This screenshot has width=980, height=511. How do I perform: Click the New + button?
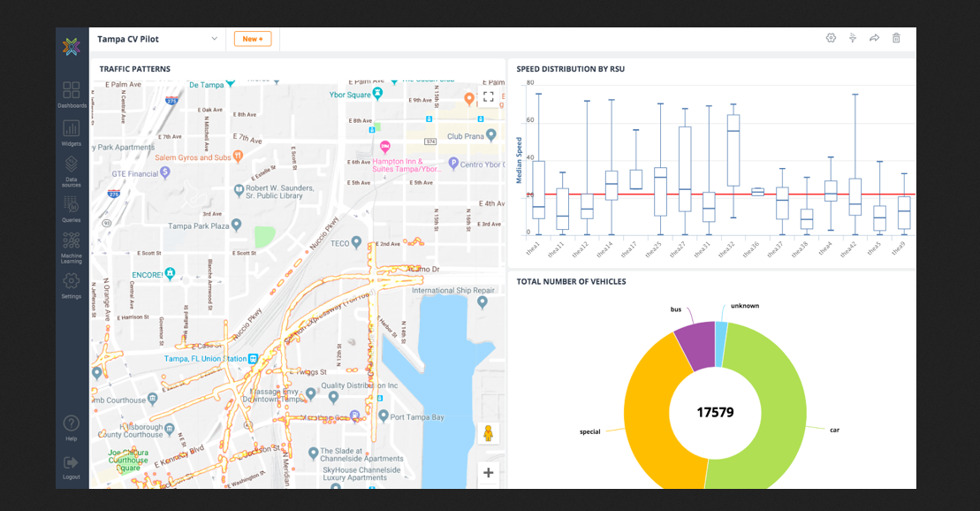[253, 39]
